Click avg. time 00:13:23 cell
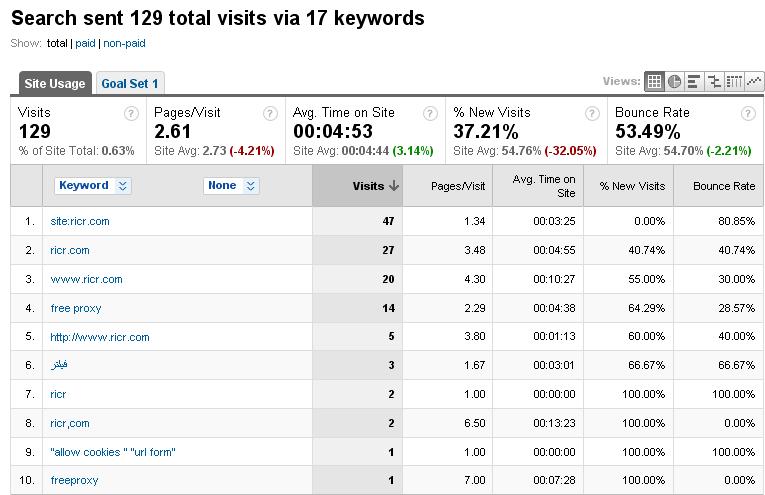 [x=554, y=423]
